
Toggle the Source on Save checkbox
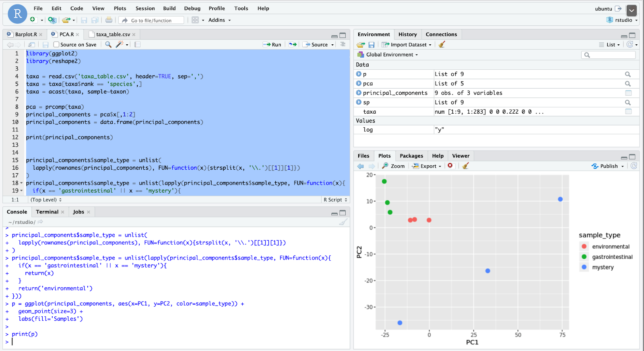(x=56, y=45)
